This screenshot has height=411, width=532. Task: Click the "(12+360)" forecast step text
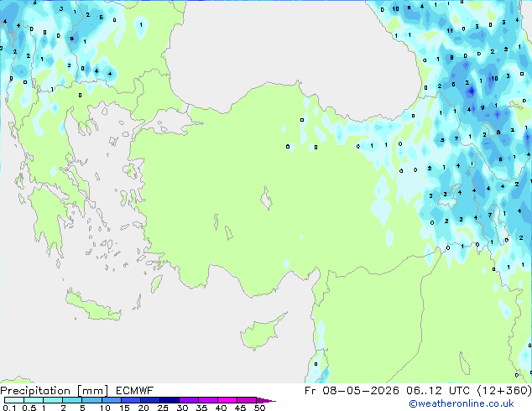coord(504,391)
